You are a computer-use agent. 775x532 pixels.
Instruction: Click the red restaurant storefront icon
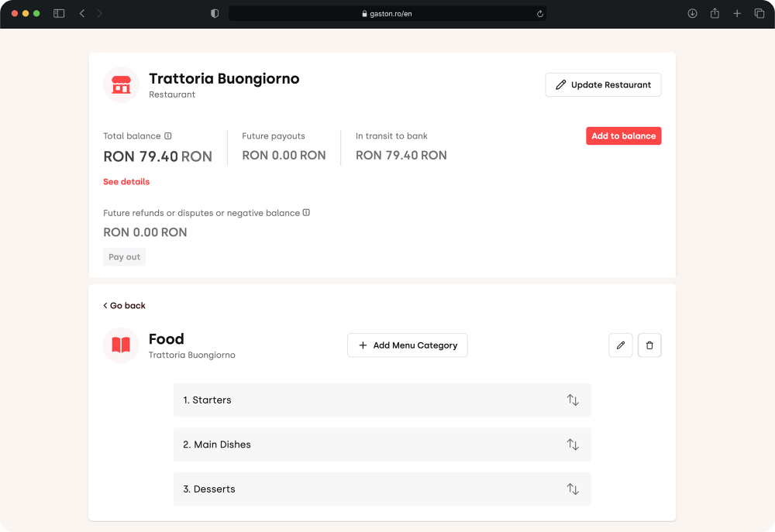click(x=121, y=84)
